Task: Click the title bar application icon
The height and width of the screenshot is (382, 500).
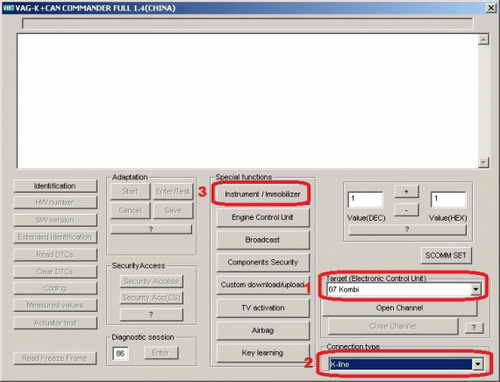Action: 9,8
